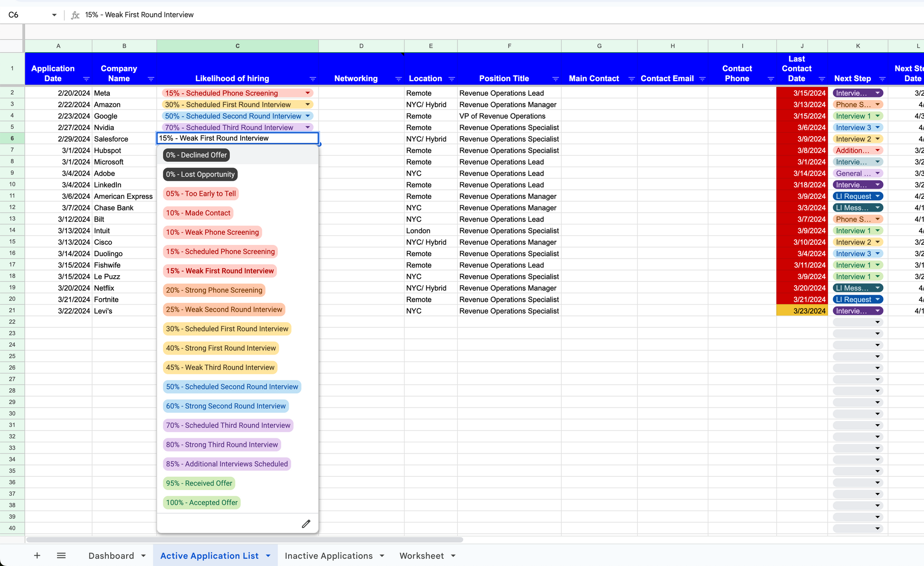Click filter icon on Likelihood of hiring header
The height and width of the screenshot is (566, 924).
coord(313,79)
